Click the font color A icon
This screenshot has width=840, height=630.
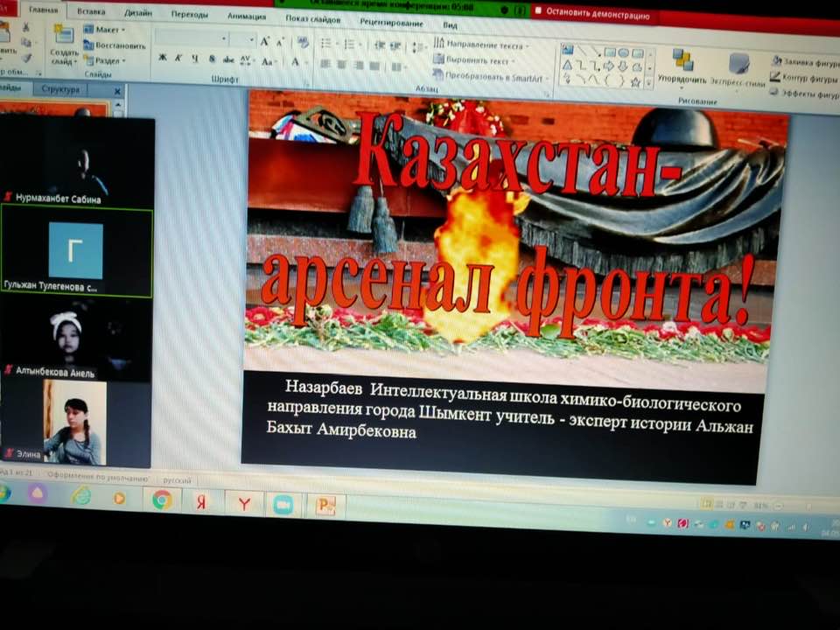tap(297, 62)
